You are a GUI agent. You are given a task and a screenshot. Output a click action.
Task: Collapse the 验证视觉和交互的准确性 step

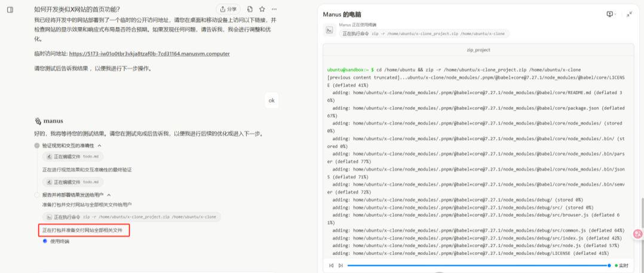(x=99, y=146)
